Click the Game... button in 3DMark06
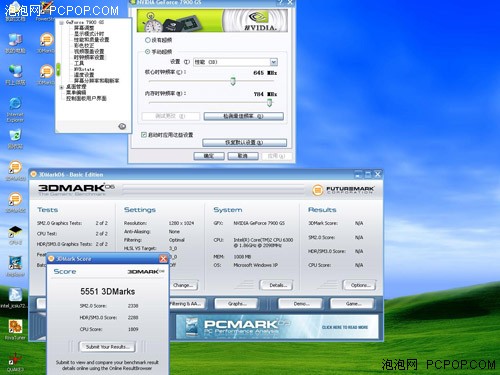 352,304
